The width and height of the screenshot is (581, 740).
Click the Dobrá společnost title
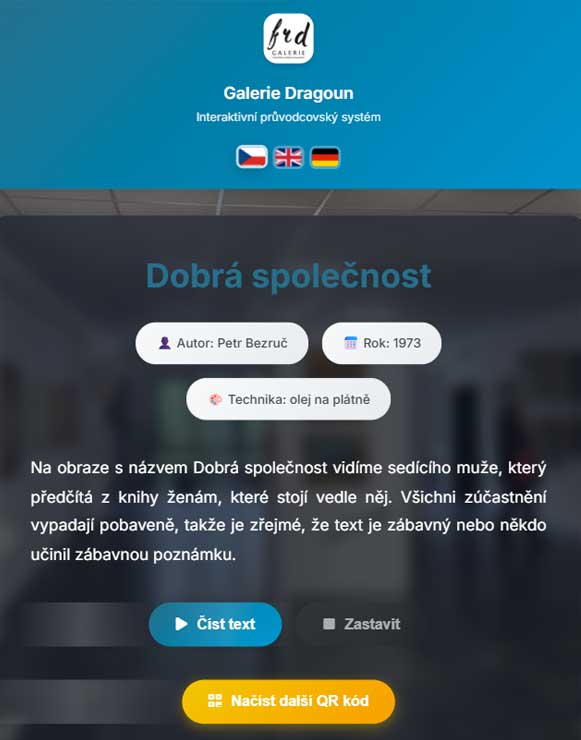pos(288,276)
